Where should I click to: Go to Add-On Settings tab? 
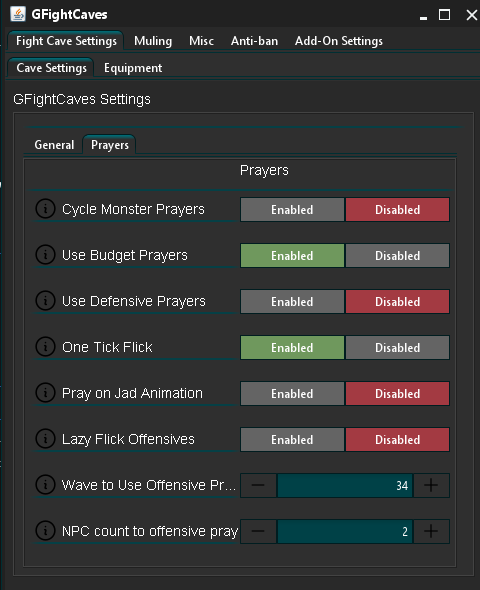point(339,41)
